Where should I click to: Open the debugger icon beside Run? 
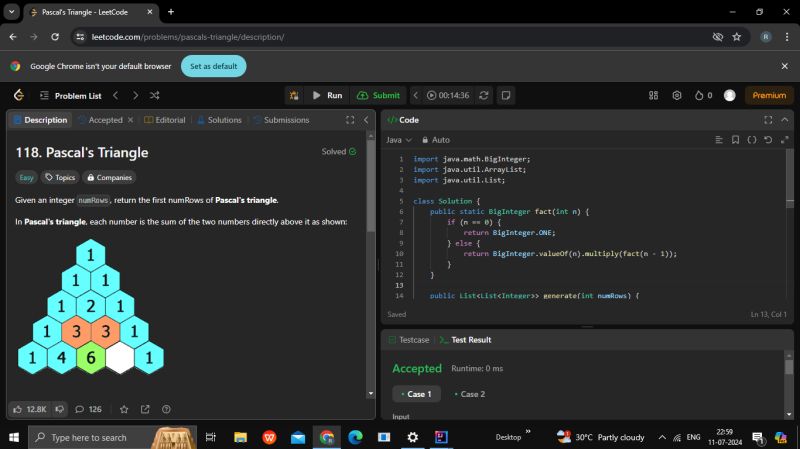pyautogui.click(x=294, y=95)
